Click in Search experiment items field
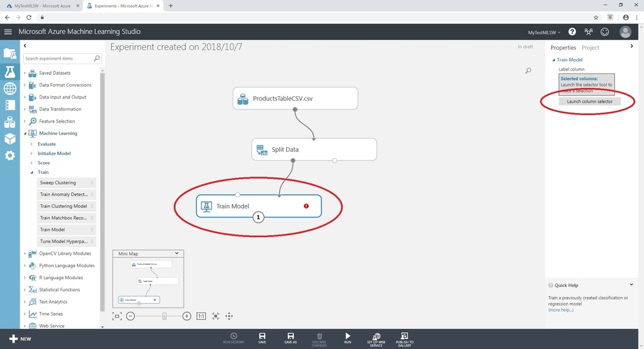Screen dimensions: 644x349 [58, 58]
